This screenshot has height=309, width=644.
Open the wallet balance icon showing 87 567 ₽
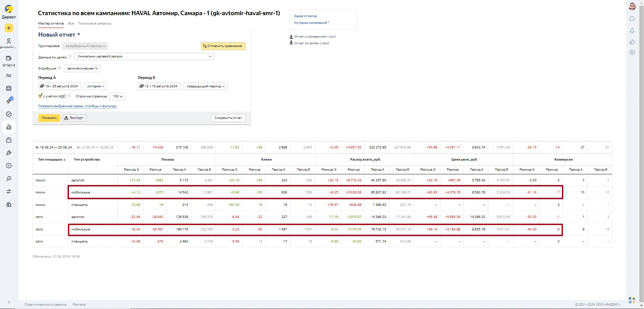(x=9, y=58)
